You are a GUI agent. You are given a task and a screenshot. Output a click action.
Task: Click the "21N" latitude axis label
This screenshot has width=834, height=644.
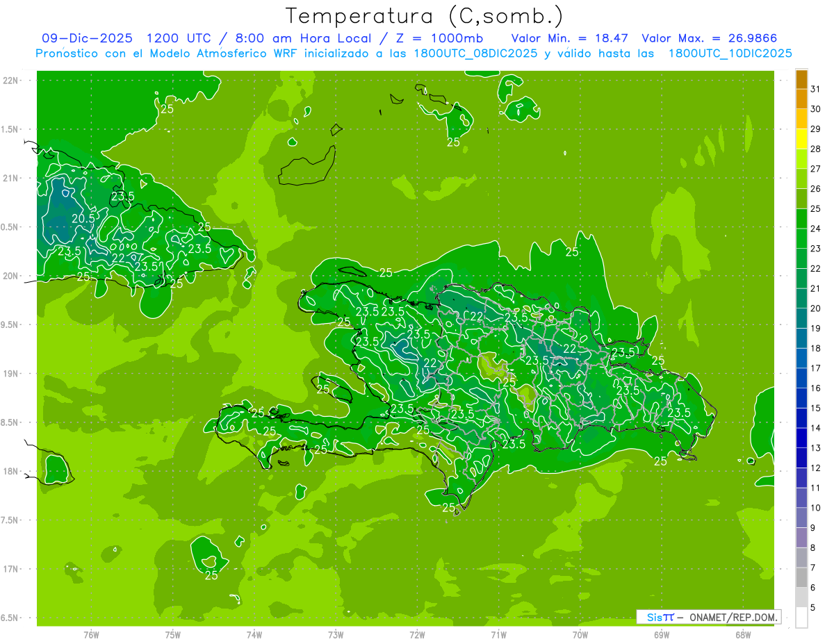coord(10,178)
